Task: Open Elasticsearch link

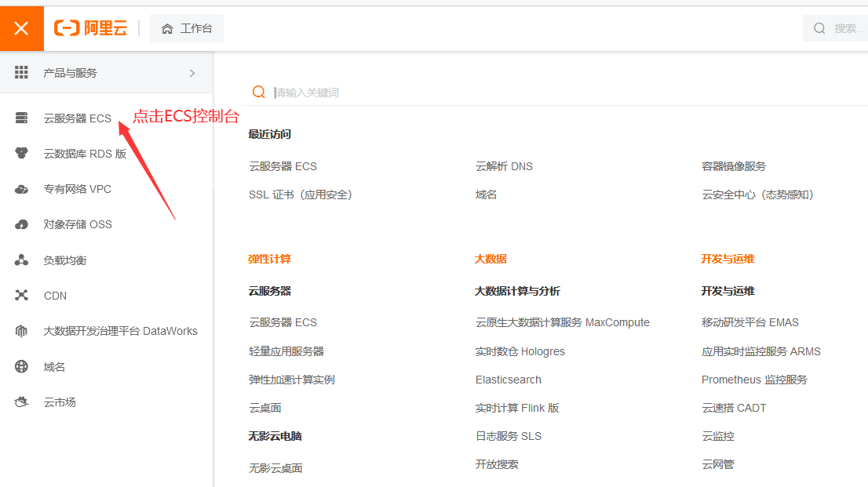Action: tap(509, 380)
